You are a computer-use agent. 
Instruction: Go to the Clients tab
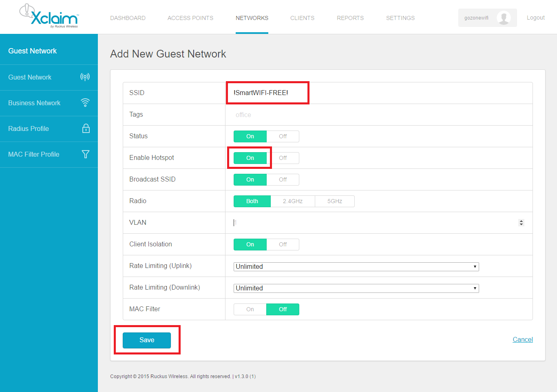pos(302,18)
